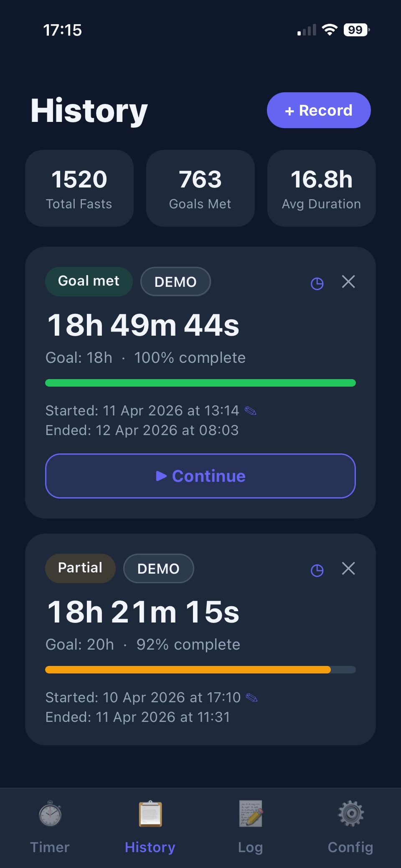Switch to the History clipboard tab
Viewport: 401px width, 868px height.
click(x=150, y=825)
